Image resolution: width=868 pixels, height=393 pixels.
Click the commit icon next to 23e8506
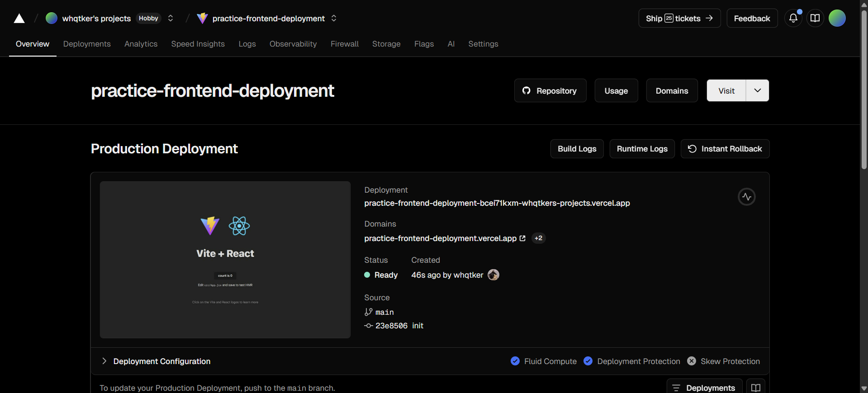click(x=369, y=326)
